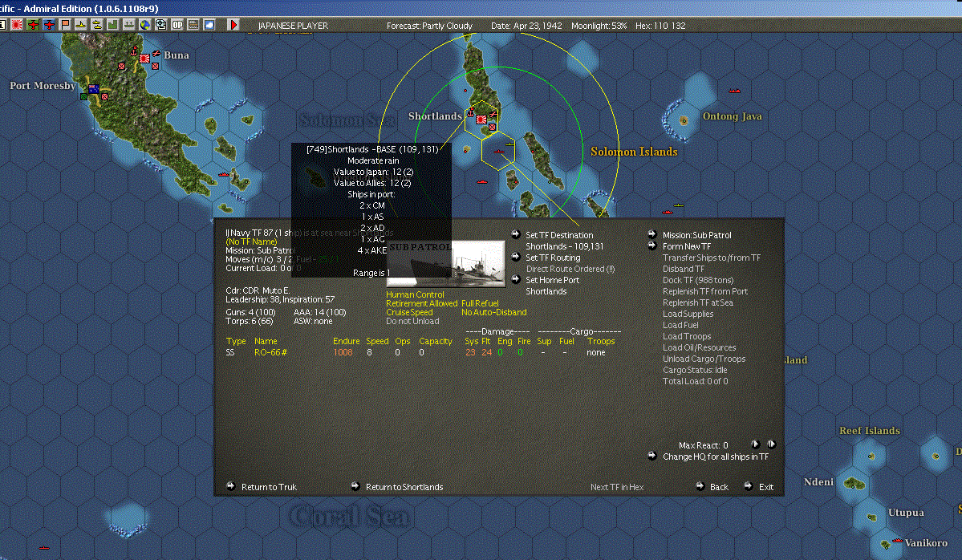Click the Sub Patrol submarine image
962x560 pixels.
click(445, 264)
